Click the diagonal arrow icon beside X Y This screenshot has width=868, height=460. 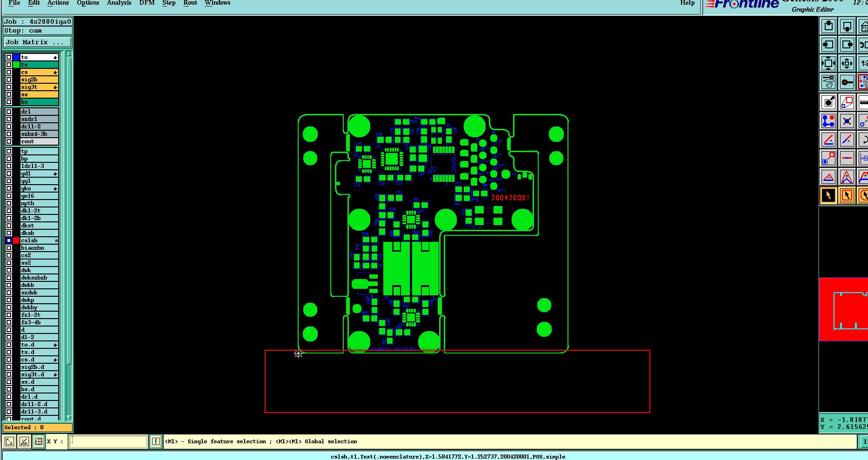pyautogui.click(x=9, y=441)
